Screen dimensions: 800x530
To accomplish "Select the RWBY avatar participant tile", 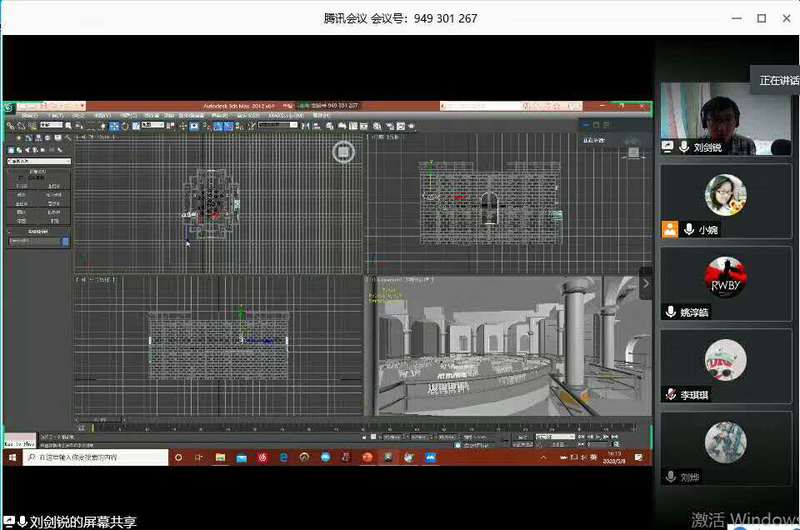I will click(x=725, y=276).
